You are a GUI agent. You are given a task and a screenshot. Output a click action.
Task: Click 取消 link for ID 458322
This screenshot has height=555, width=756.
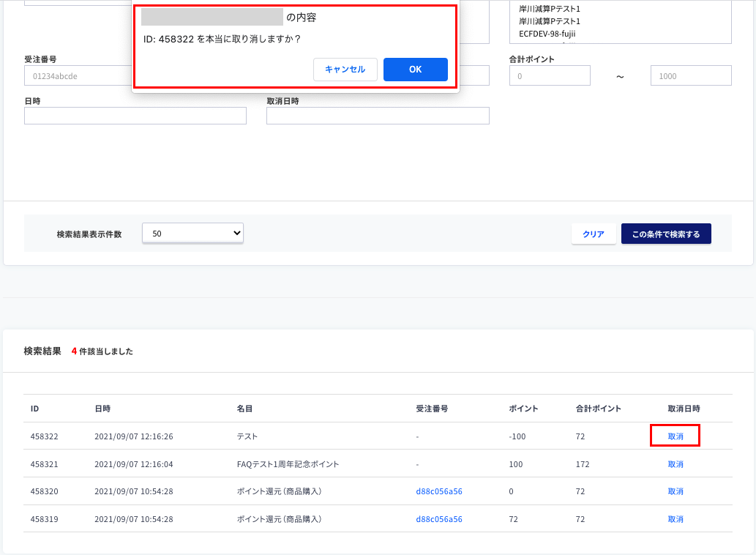(675, 436)
